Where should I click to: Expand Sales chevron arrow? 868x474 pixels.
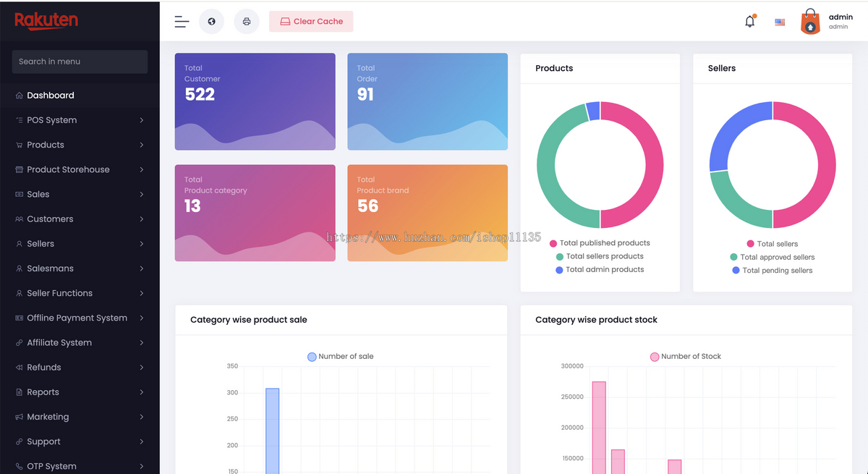point(141,194)
